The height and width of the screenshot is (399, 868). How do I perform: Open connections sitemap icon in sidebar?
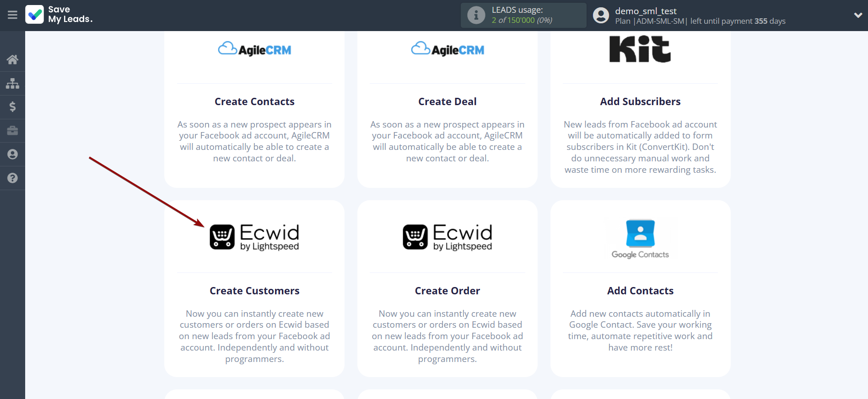pyautogui.click(x=12, y=83)
